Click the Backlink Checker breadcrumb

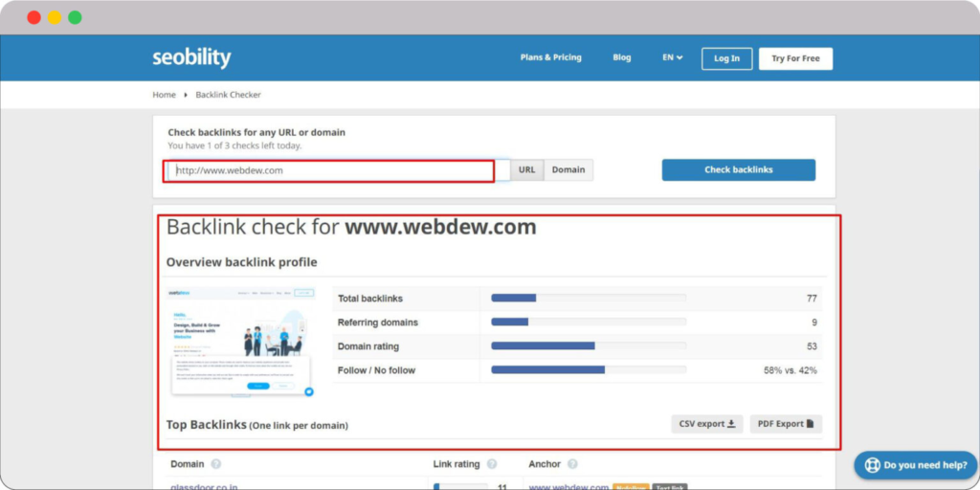coord(228,95)
